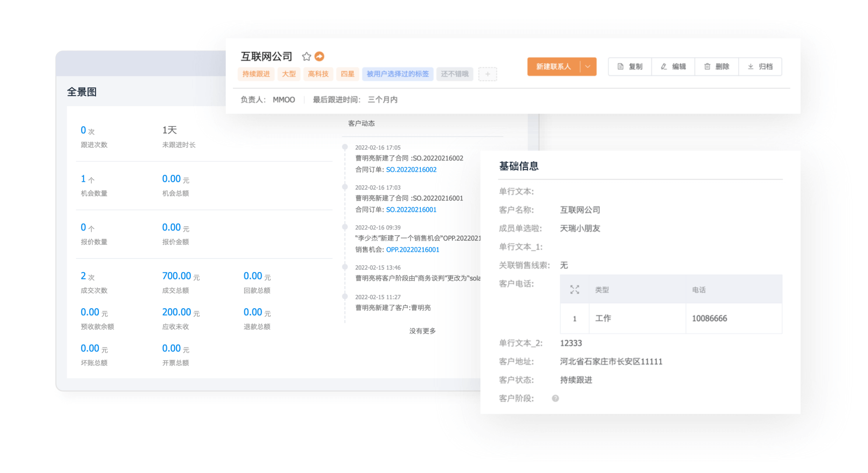Click the 客户阶段 help question icon
The image size is (868, 473).
pyautogui.click(x=555, y=398)
